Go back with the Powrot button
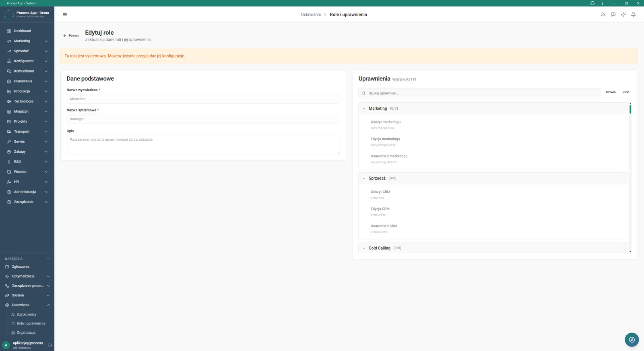 point(71,36)
